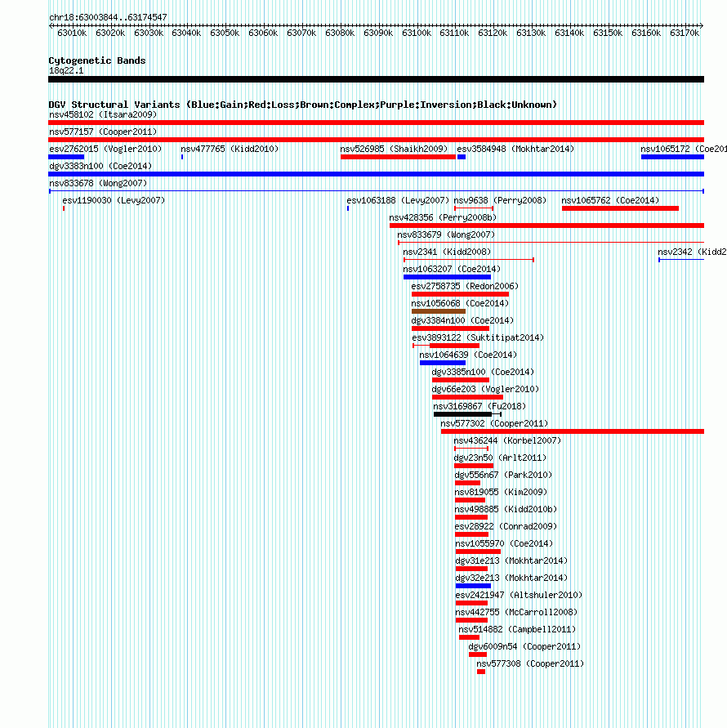Click dgv556n67 (Park2010) label
Image resolution: width=727 pixels, height=728 pixels.
pos(503,476)
